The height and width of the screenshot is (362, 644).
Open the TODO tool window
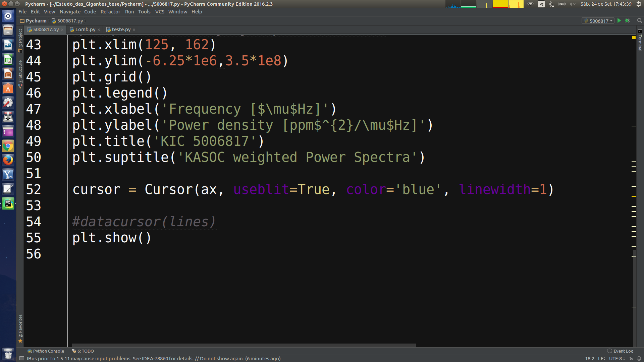tap(83, 351)
